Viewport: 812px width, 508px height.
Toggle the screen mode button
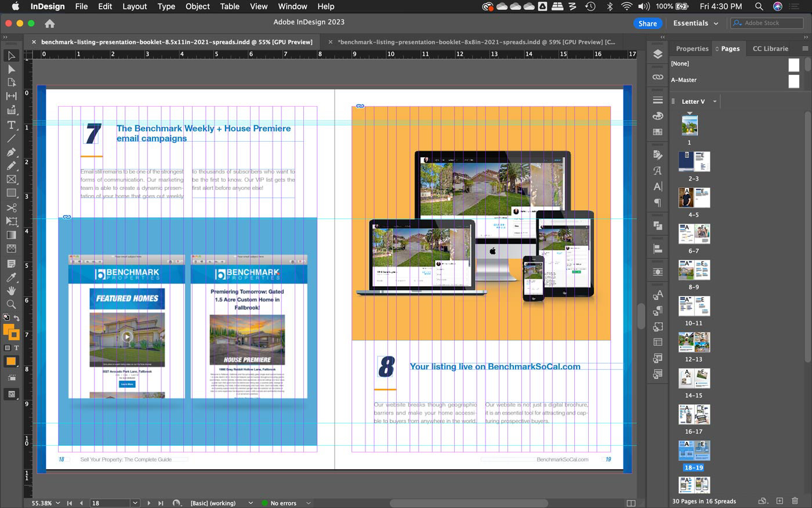[x=11, y=394]
